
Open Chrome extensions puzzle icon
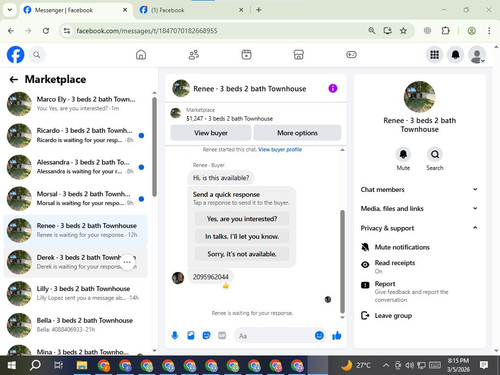tap(446, 31)
